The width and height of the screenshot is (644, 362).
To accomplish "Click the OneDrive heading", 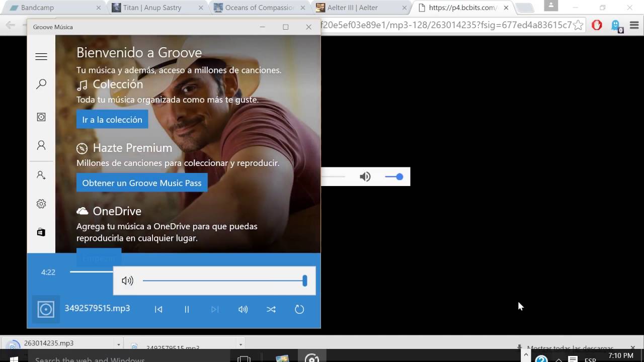I will point(117,211).
